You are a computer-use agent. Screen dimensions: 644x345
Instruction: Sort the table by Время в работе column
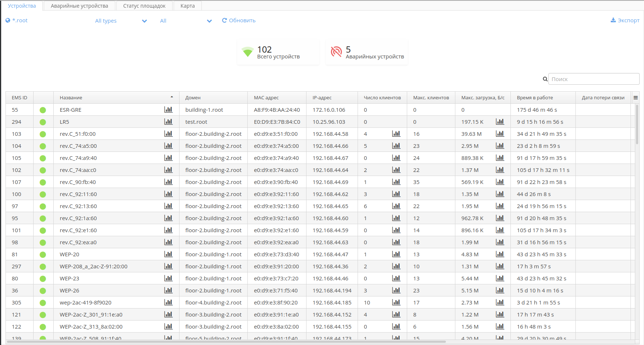[x=543, y=97]
